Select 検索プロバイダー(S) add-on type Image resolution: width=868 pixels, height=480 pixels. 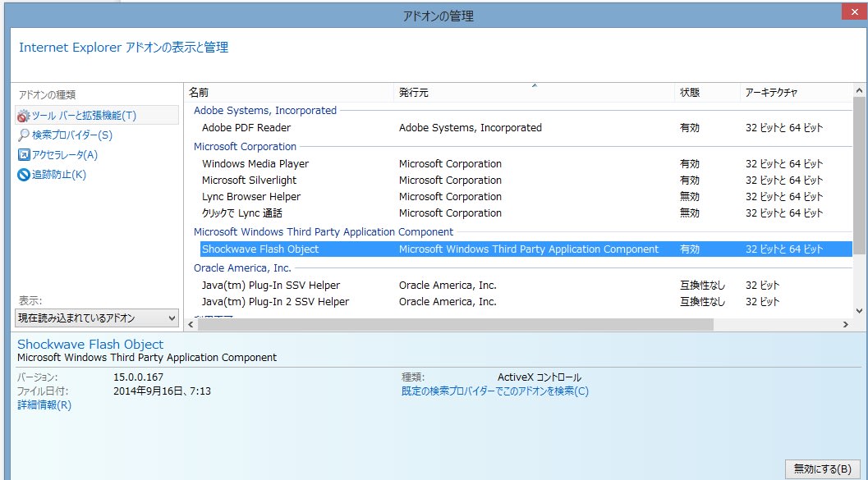point(72,135)
